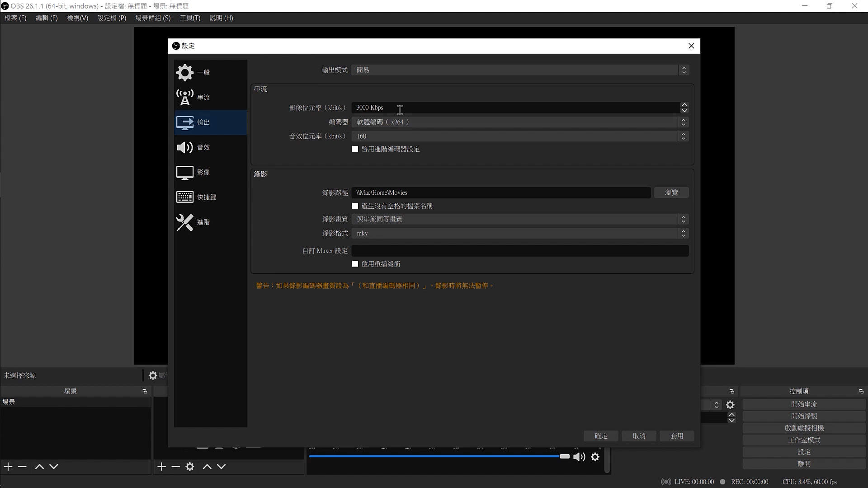
Task: Enable 啓用進階編碼器設定 checkbox
Action: coord(355,149)
